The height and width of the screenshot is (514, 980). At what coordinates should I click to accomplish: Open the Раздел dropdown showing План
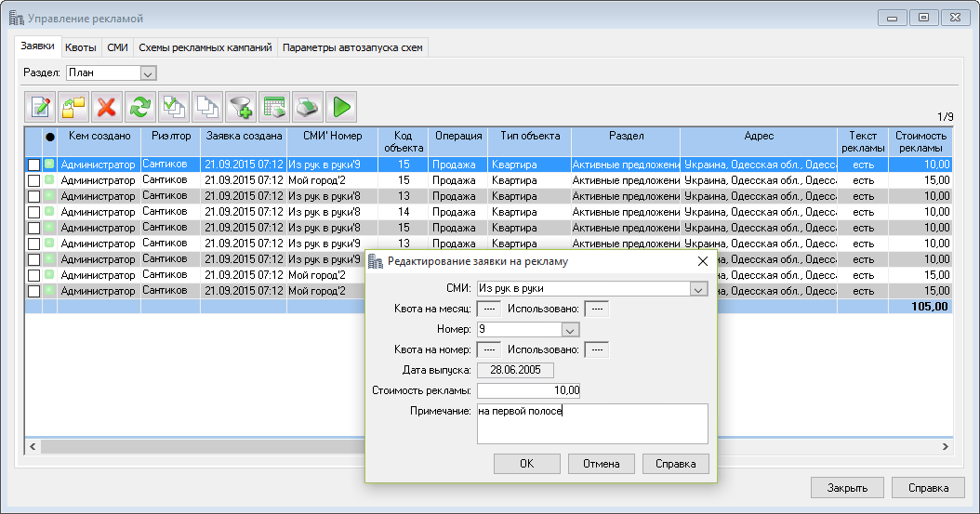click(x=148, y=73)
